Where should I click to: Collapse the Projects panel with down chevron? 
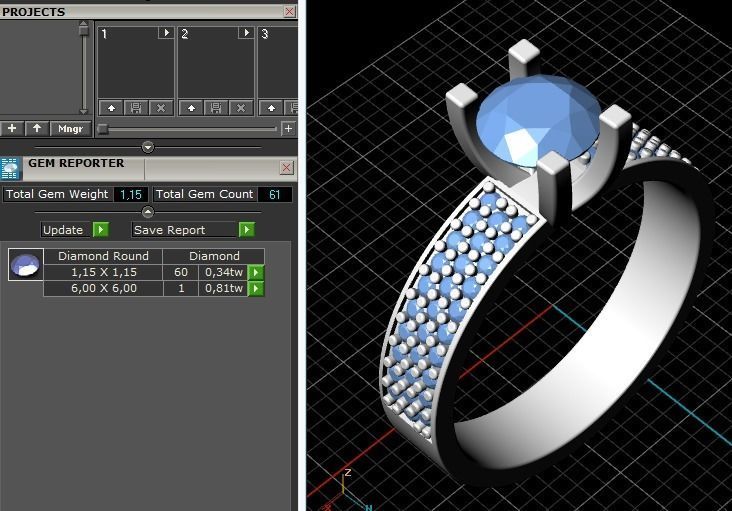(148, 147)
